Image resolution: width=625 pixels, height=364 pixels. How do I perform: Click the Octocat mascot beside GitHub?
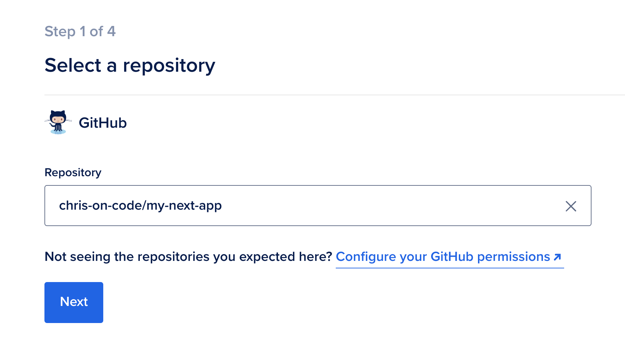point(58,122)
